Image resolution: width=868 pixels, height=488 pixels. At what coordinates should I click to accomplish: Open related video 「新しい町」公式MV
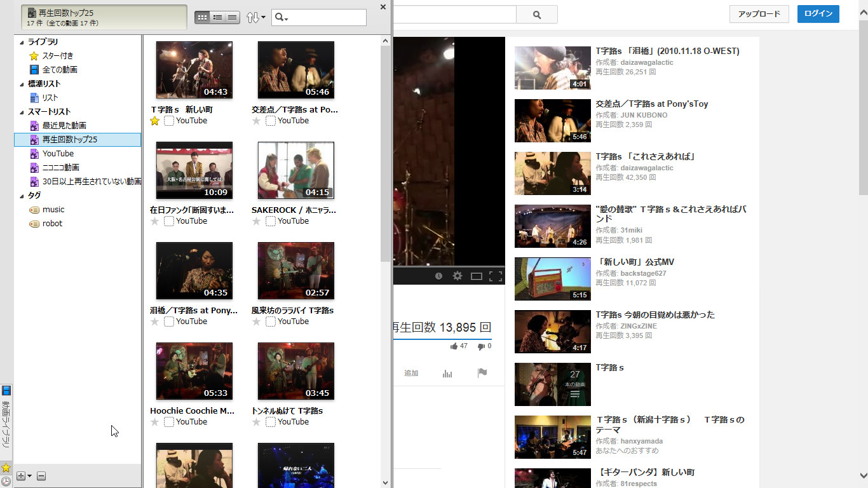[x=635, y=262]
